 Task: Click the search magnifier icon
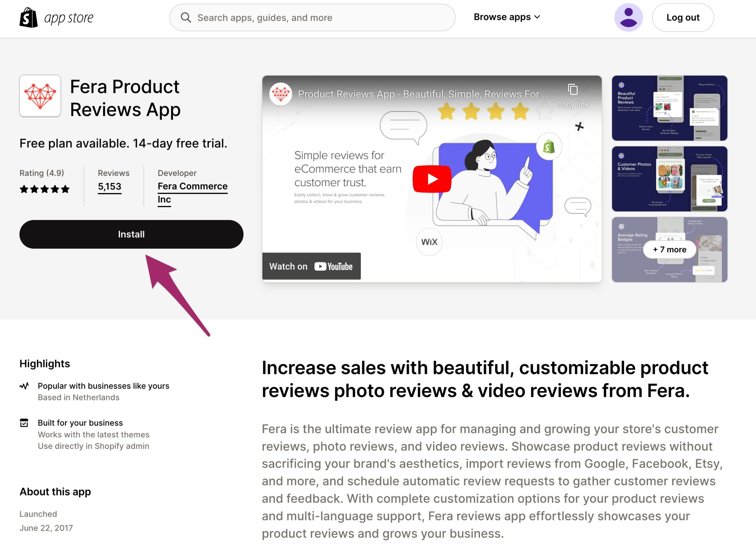[x=186, y=17]
